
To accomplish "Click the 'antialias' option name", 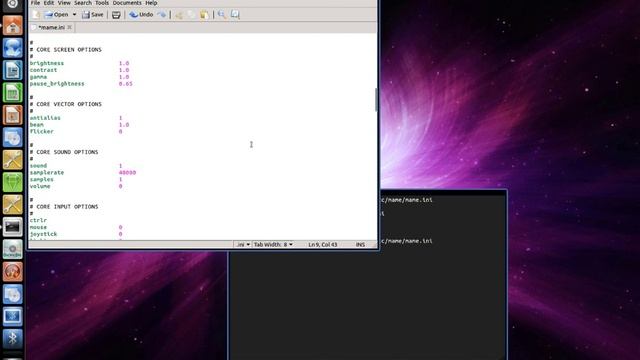I will (x=45, y=118).
